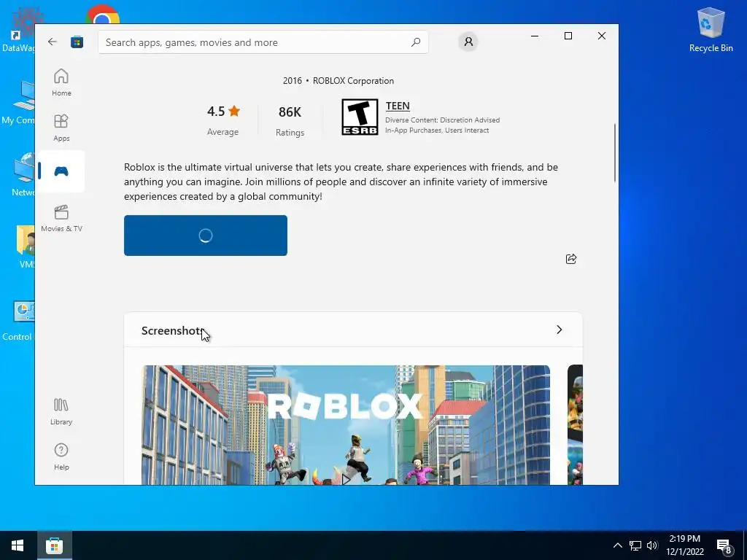Select the Gaming controller sidebar item

click(x=61, y=171)
